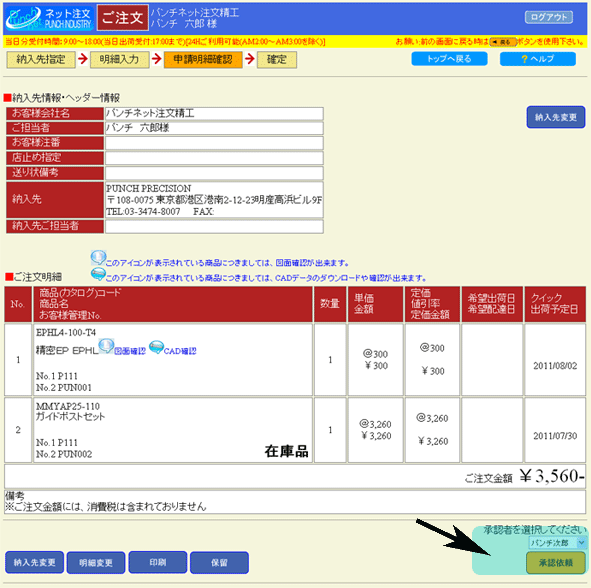Image resolution: width=591 pixels, height=588 pixels.
Task: Click the empty 店止め指定 field
Action: (214, 158)
